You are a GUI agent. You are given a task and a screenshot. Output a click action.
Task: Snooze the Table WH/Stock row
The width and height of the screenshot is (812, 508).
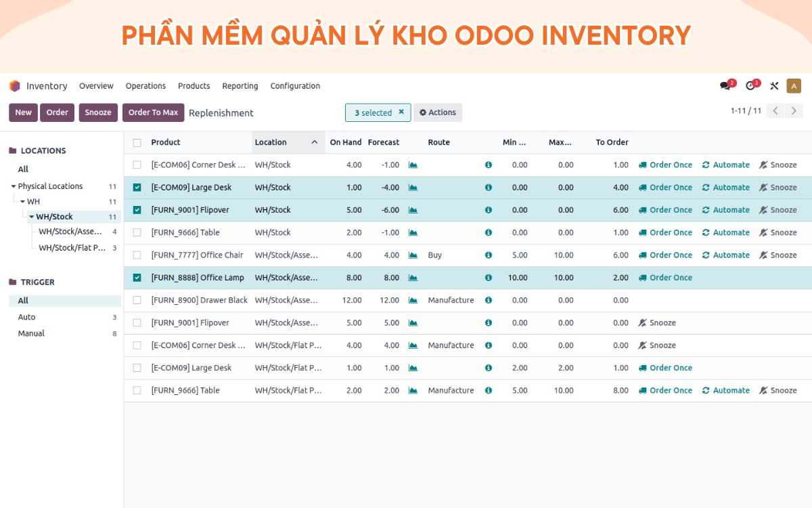coord(778,232)
